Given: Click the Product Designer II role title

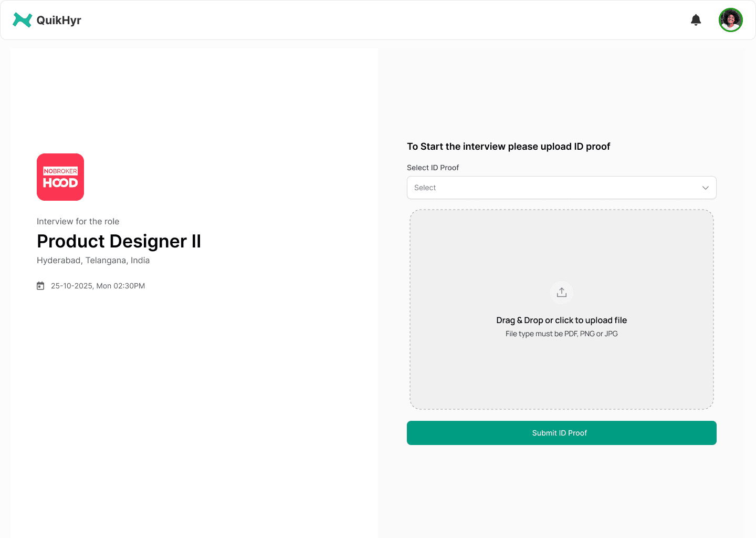Looking at the screenshot, I should point(118,241).
